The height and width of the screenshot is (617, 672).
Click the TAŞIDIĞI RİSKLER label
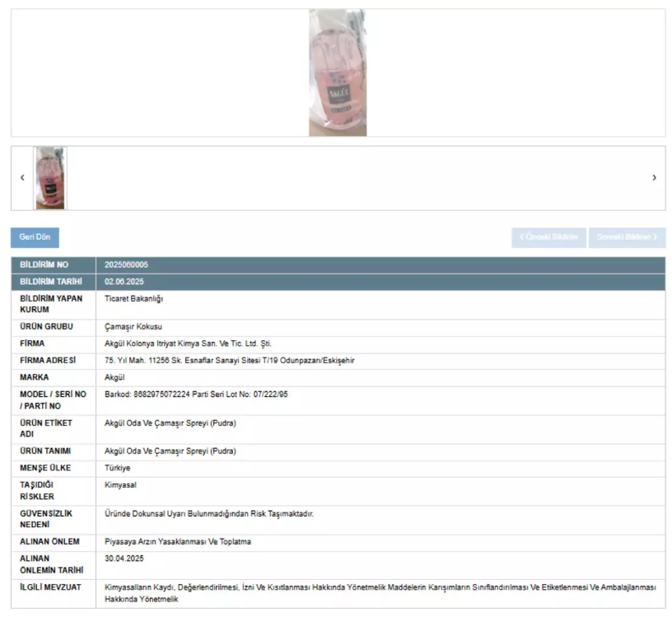pyautogui.click(x=37, y=491)
